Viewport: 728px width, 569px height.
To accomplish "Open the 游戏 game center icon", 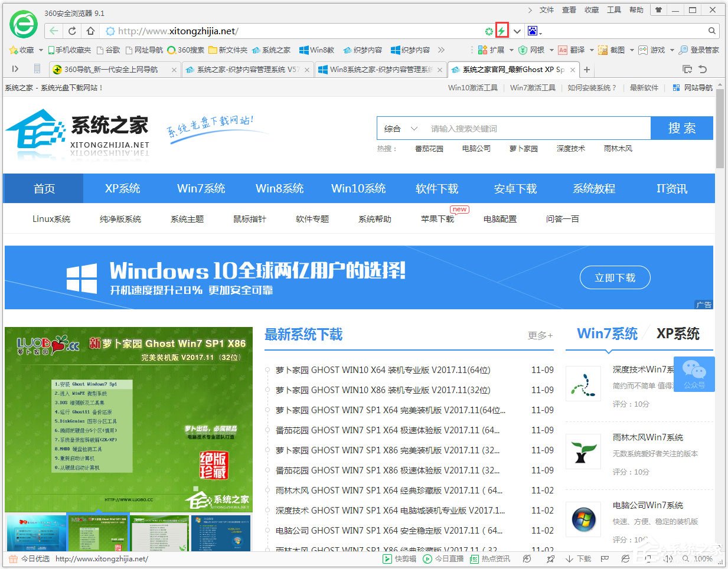I will (x=643, y=50).
